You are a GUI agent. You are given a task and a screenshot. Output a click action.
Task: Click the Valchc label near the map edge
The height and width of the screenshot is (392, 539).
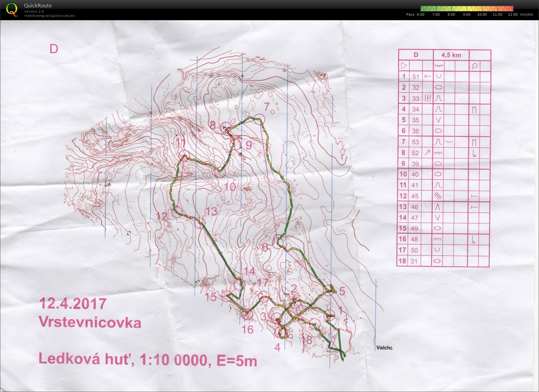(x=384, y=348)
